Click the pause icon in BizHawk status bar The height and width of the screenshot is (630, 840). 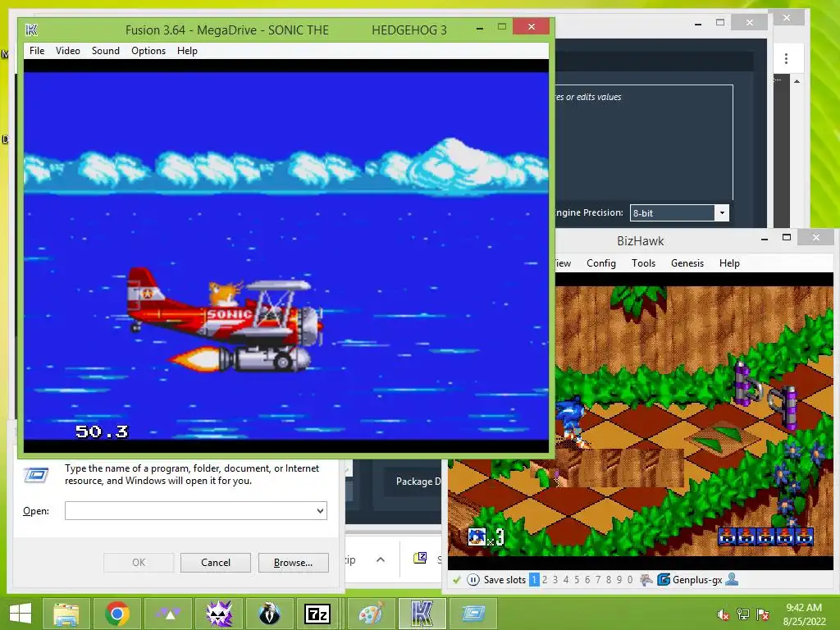tap(473, 580)
